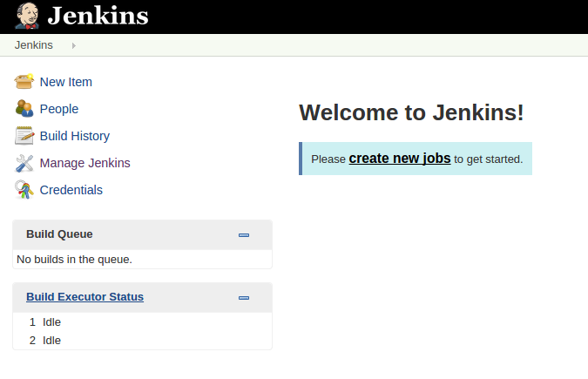Click the New Item box icon
This screenshot has height=379, width=588.
click(24, 81)
